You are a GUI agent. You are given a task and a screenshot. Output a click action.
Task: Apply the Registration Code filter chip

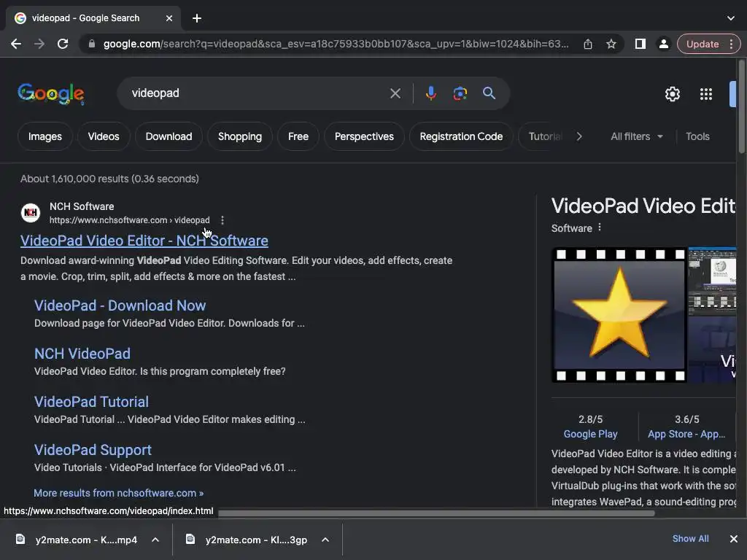(x=461, y=136)
